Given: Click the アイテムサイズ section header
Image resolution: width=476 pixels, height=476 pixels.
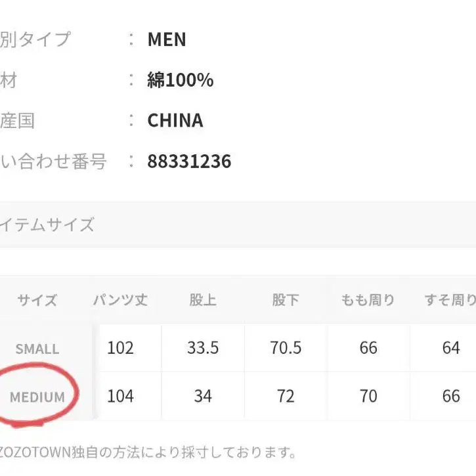Looking at the screenshot, I should pos(47,225).
